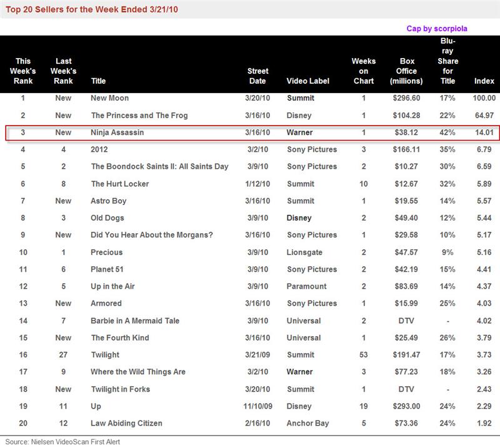Click the 'Astro Boy' title
Screen dimensions: 500x448
tap(108, 201)
